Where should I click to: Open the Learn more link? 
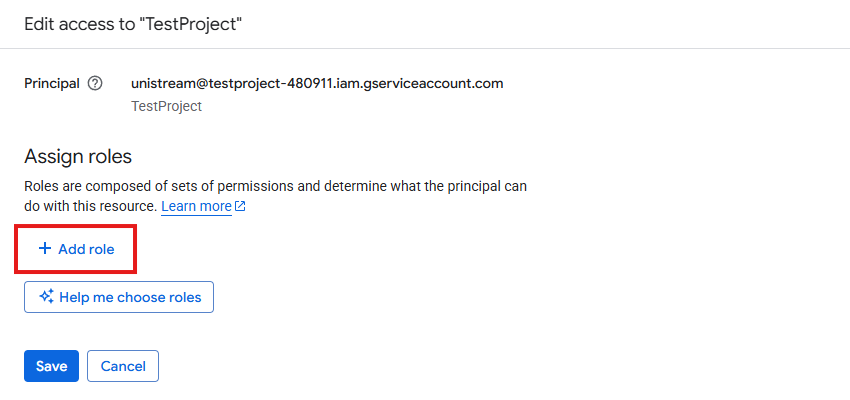(x=196, y=206)
